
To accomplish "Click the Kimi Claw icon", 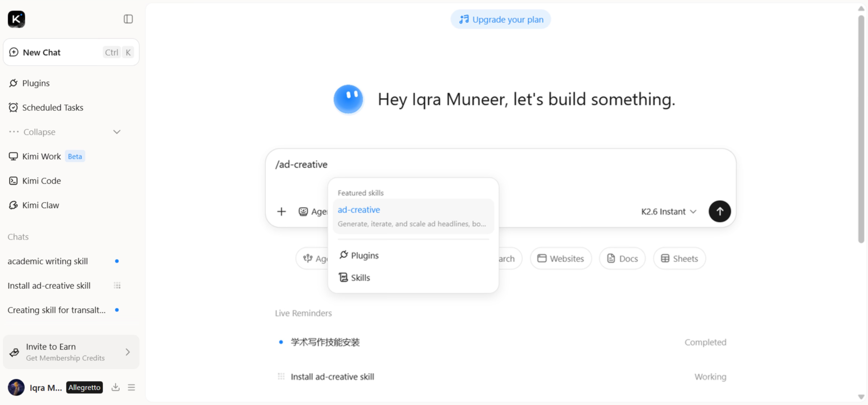I will coord(13,205).
